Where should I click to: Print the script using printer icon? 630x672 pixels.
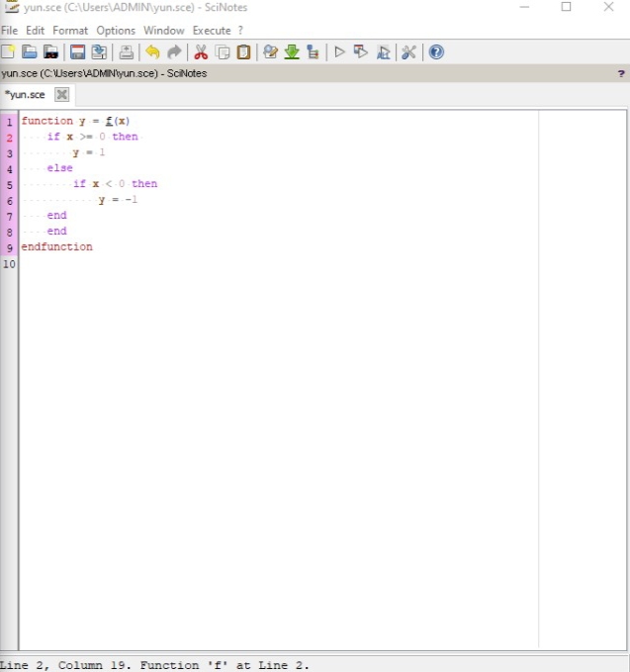[x=126, y=52]
